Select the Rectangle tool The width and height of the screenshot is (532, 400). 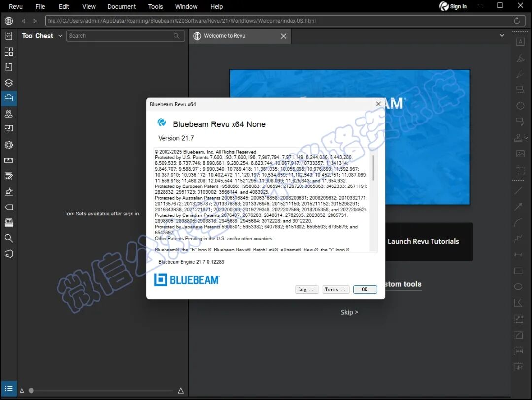pyautogui.click(x=518, y=271)
